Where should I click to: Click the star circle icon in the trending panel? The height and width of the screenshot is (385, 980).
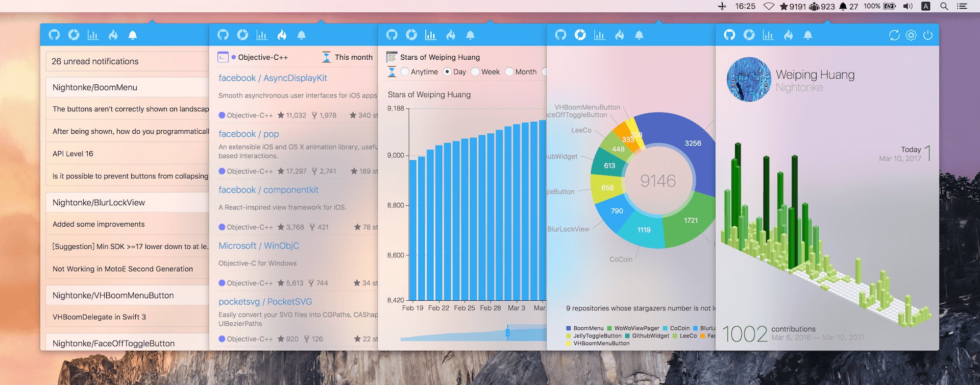(243, 35)
